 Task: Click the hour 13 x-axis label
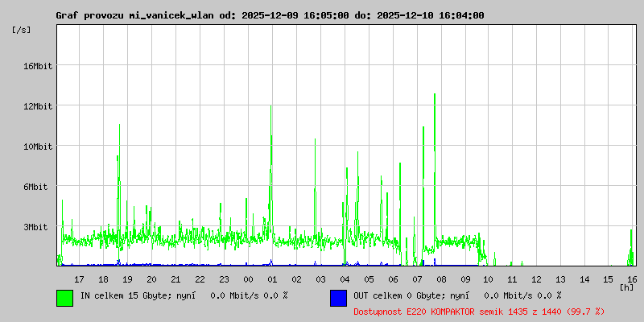562,279
